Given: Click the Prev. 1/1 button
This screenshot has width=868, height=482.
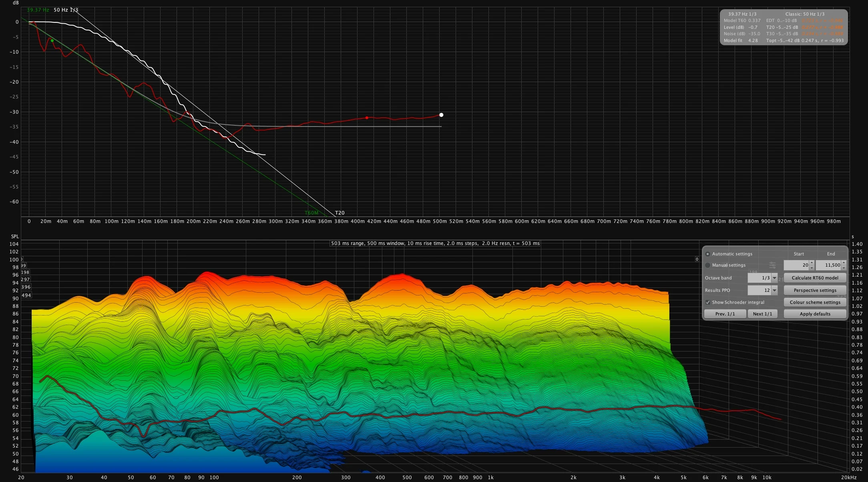Looking at the screenshot, I should (725, 314).
